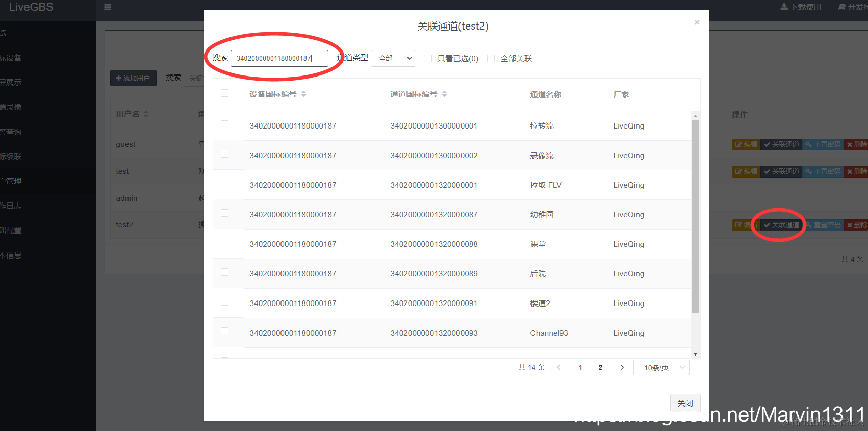The width and height of the screenshot is (868, 431).
Task: Select the 拉转流 channel row checkbox
Action: coord(224,124)
